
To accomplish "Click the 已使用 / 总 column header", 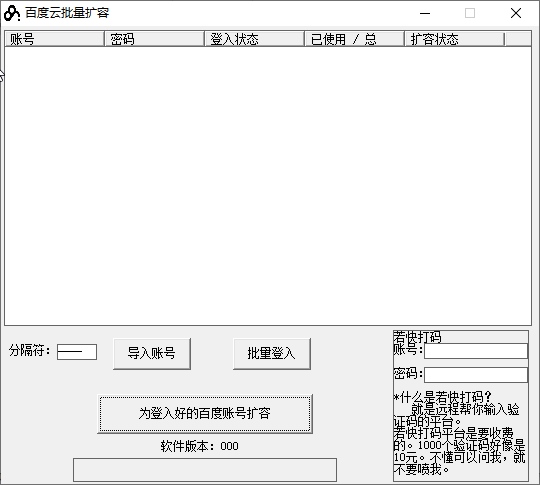I will [x=354, y=39].
